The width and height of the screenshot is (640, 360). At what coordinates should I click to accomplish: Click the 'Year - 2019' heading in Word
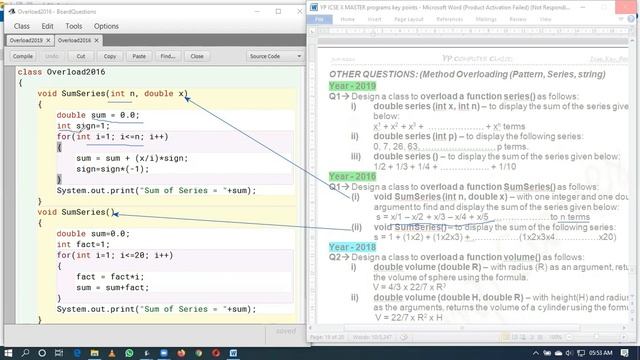click(x=352, y=86)
